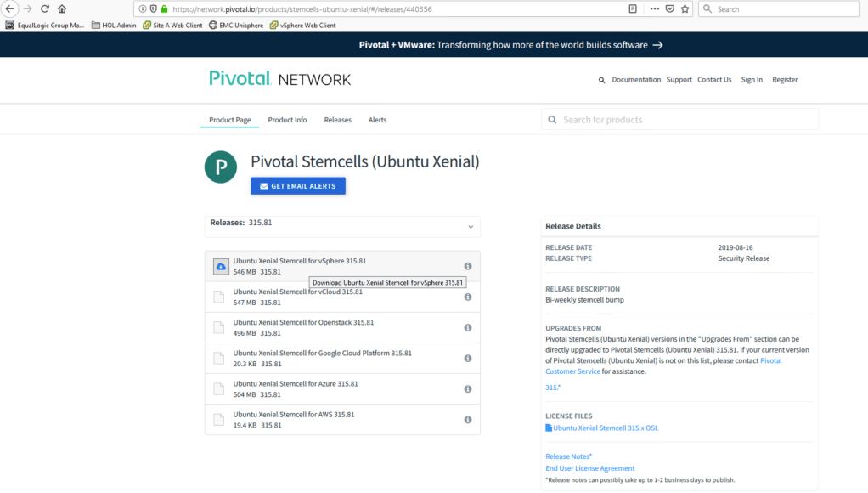Image resolution: width=868 pixels, height=493 pixels.
Task: Open the Firefox page actions menu (three dots)
Action: coord(655,9)
